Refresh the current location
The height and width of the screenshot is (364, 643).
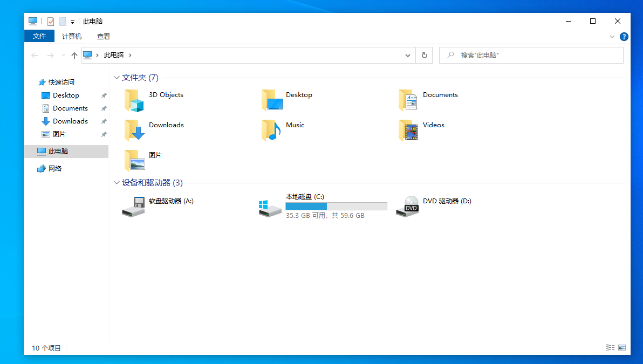click(x=425, y=56)
